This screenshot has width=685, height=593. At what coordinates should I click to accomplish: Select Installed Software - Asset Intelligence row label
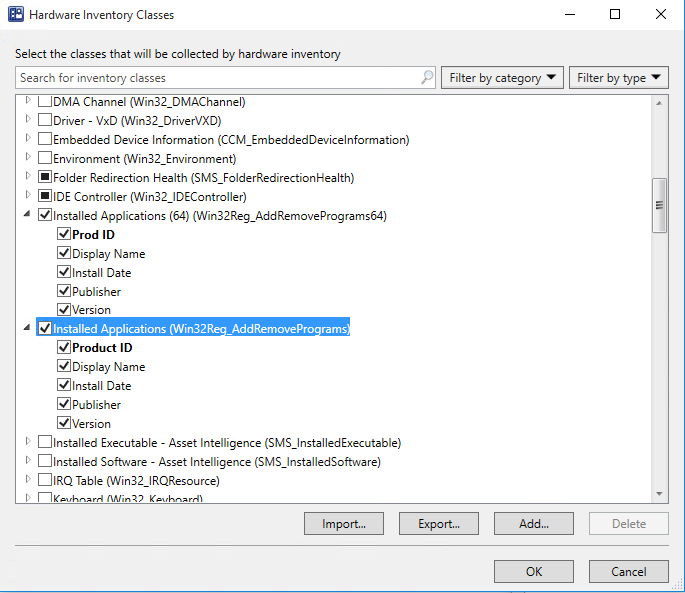(217, 462)
